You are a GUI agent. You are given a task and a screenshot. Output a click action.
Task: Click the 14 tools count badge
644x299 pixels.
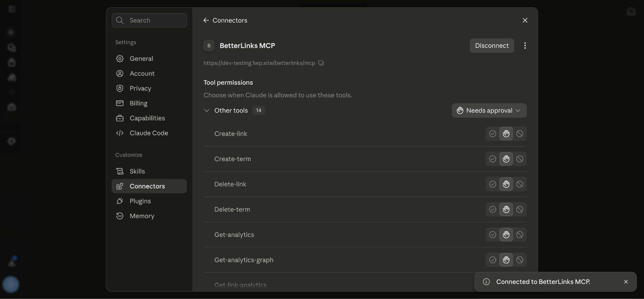point(258,110)
